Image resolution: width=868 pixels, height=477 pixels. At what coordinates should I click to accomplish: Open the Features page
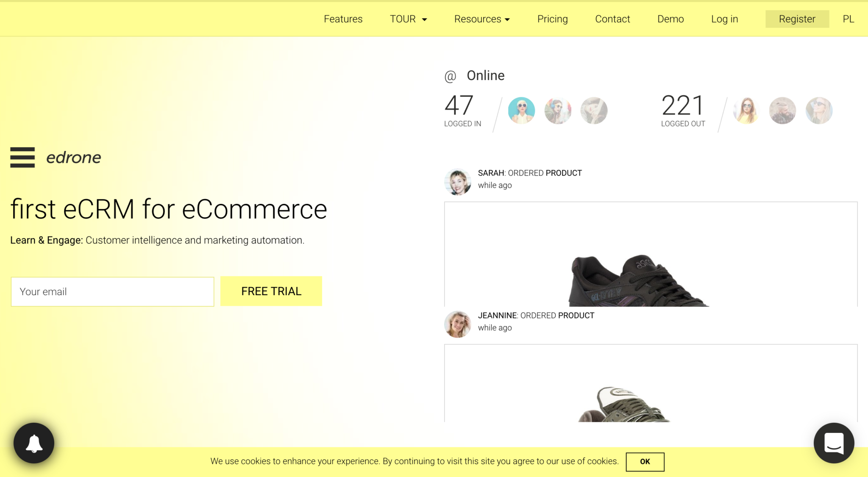(343, 19)
